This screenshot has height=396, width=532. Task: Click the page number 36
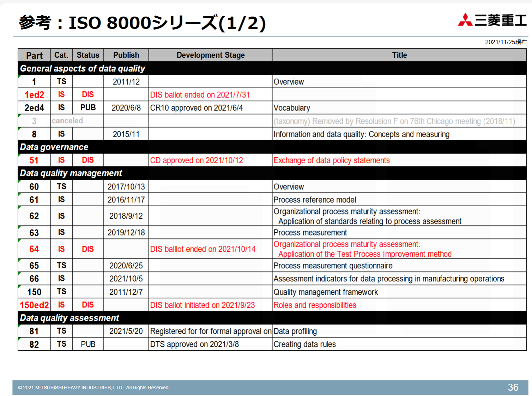pos(513,388)
